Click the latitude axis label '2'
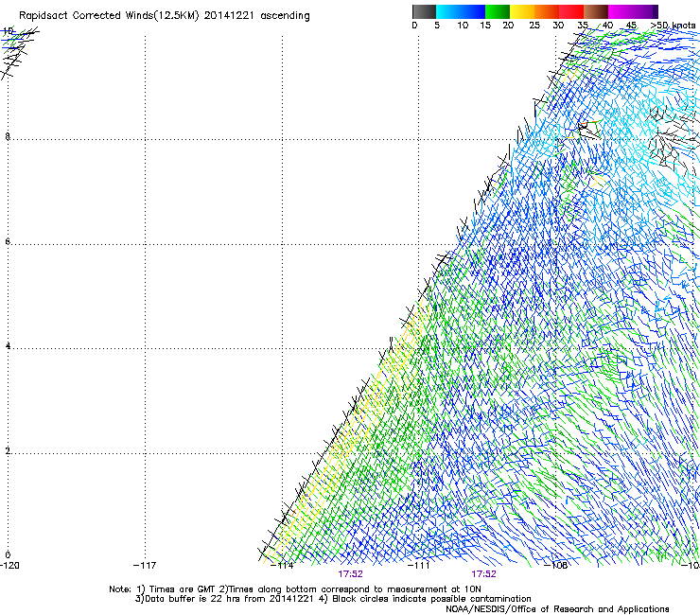700x615 pixels. [8, 450]
